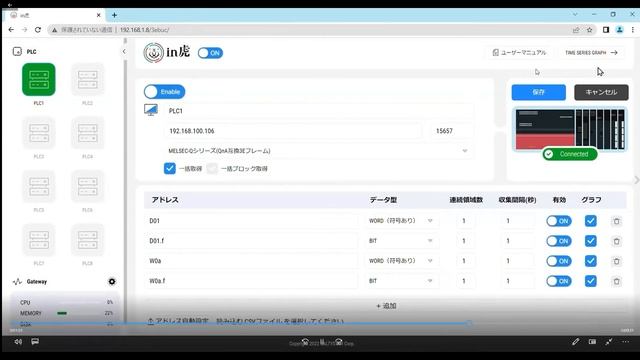Click the share page icon
The width and height of the screenshot is (640, 360).
[x=576, y=30]
